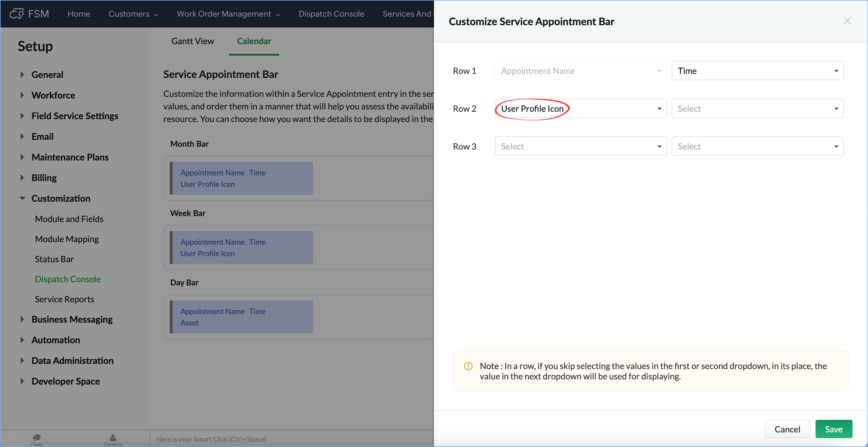Switch to the Gantt View tab
The width and height of the screenshot is (868, 447).
[192, 41]
